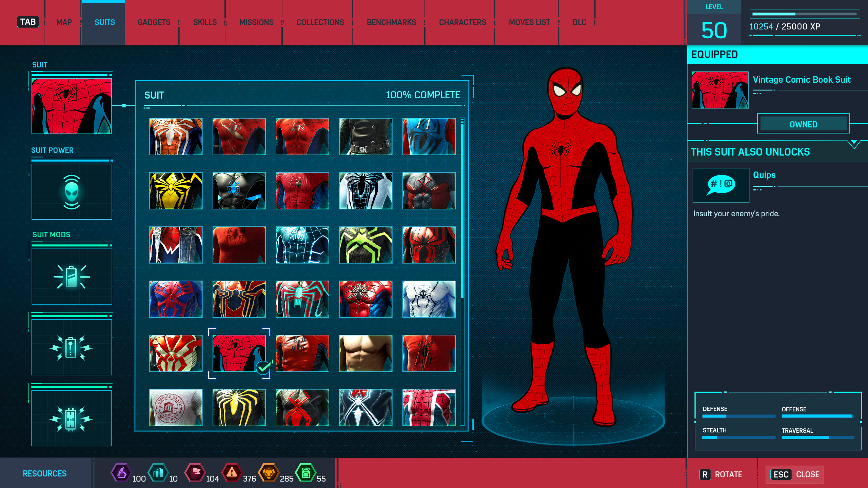The height and width of the screenshot is (488, 868).
Task: Click the green checkmark on equipped suit
Action: (263, 367)
